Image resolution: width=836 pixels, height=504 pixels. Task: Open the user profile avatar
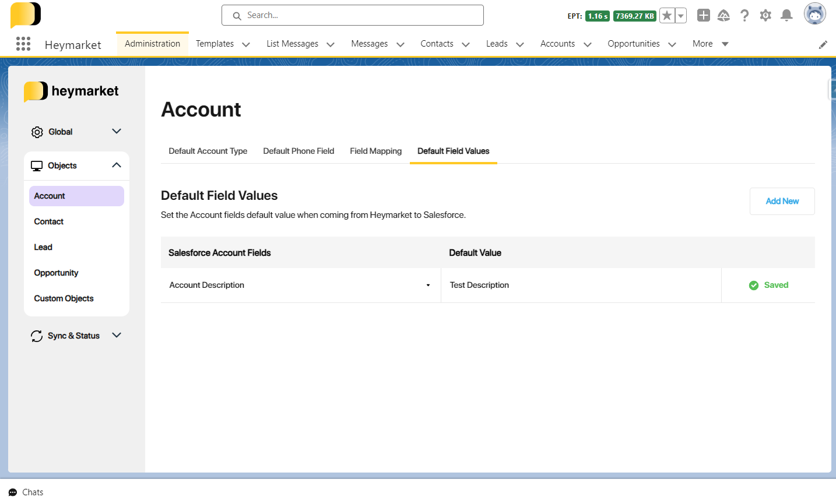coord(815,14)
